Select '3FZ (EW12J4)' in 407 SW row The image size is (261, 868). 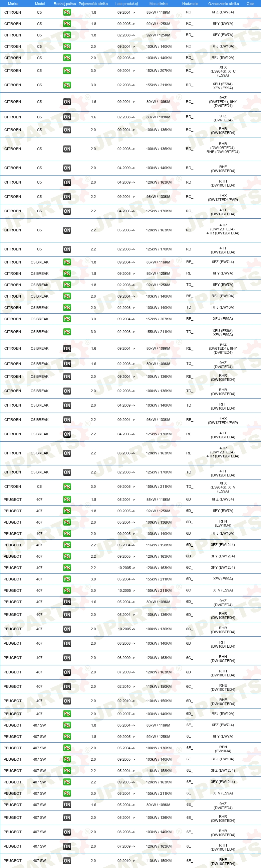coord(223,770)
